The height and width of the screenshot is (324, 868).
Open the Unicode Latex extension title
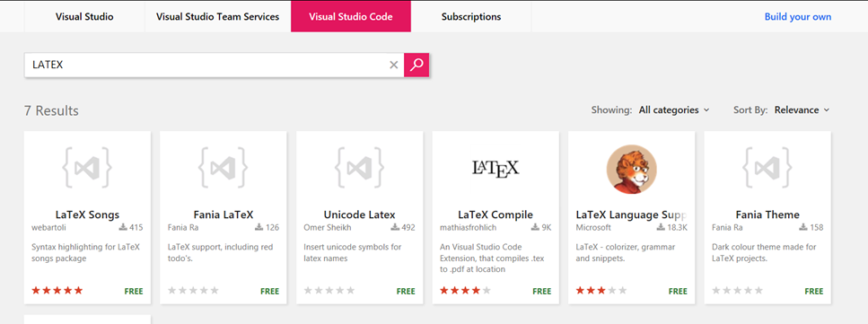point(359,215)
